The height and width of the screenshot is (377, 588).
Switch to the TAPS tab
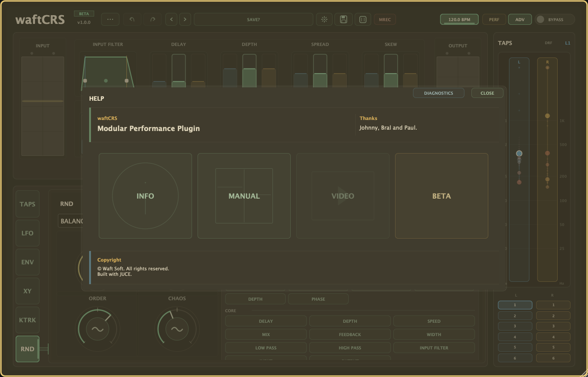(x=28, y=204)
